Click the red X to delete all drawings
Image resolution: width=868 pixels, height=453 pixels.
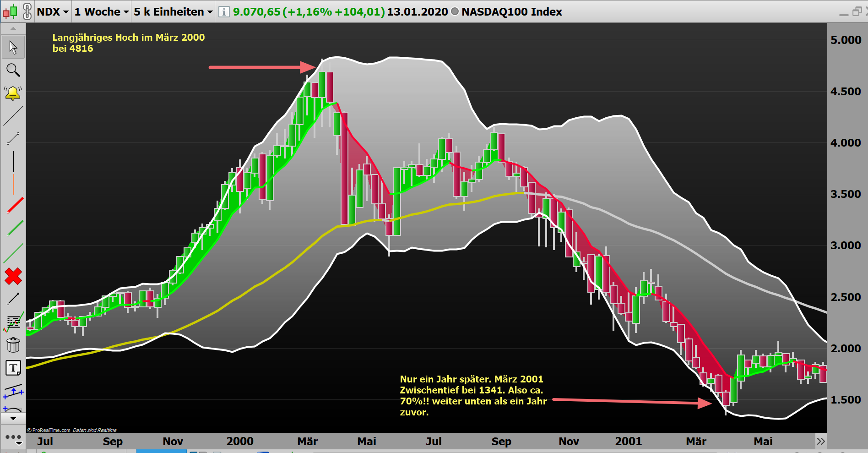point(13,276)
